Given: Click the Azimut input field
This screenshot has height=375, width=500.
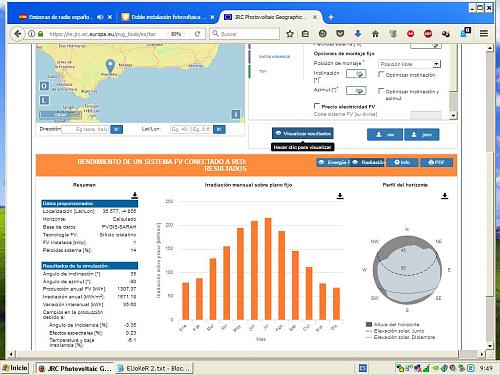Looking at the screenshot, I should pyautogui.click(x=356, y=90).
